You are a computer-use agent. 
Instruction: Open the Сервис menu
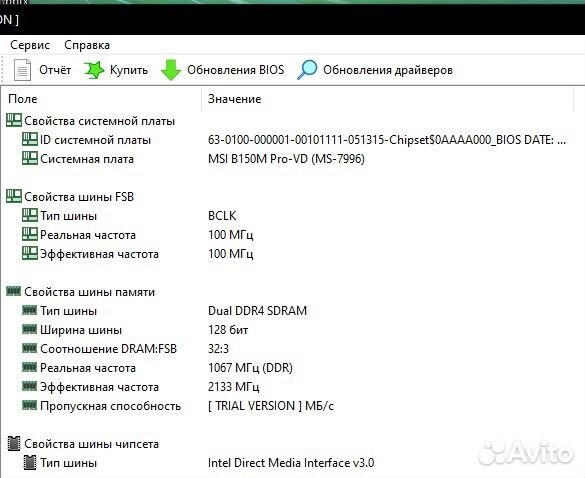click(30, 45)
